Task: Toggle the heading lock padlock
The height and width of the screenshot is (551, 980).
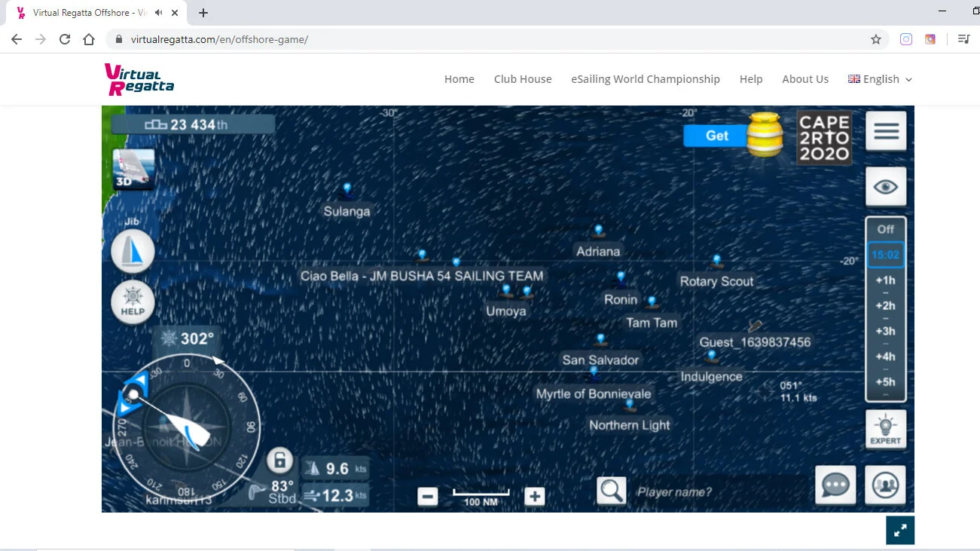Action: (279, 460)
